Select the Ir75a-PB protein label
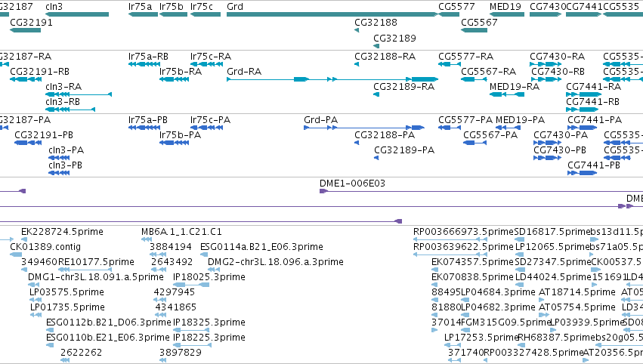This screenshot has width=643, height=364. coord(148,119)
